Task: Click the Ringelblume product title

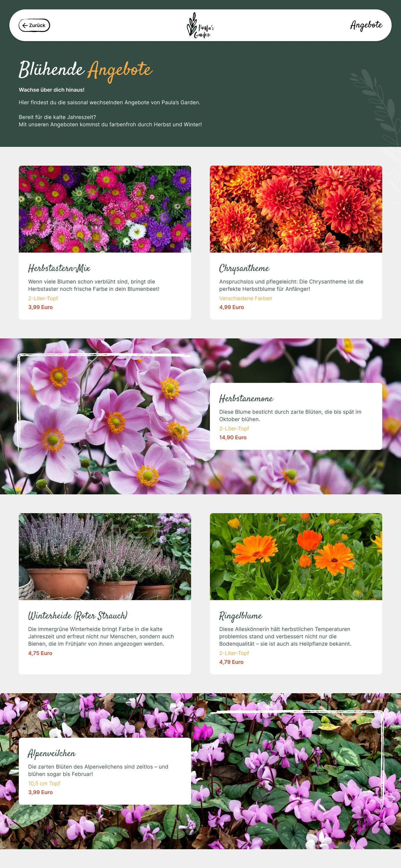Action: tap(241, 616)
